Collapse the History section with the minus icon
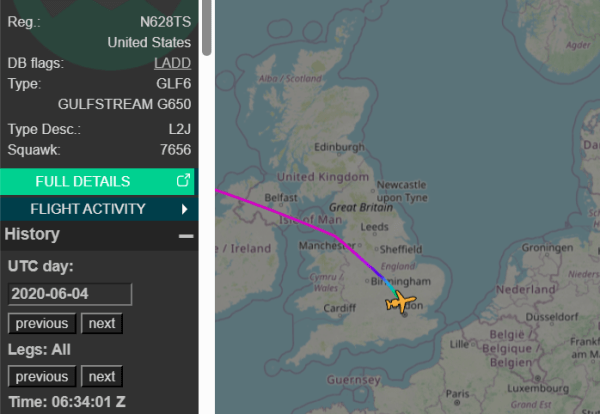The width and height of the screenshot is (600, 414). (185, 235)
